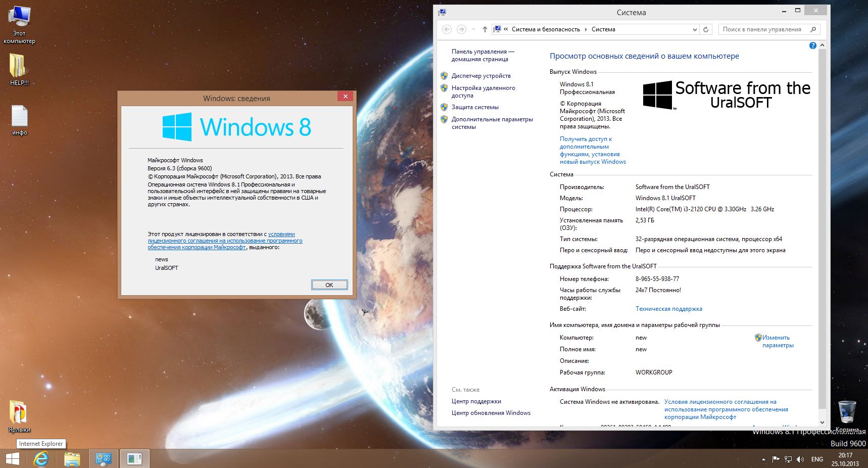Click OK in Windows: сведения dialog
The image size is (868, 468).
click(x=329, y=285)
